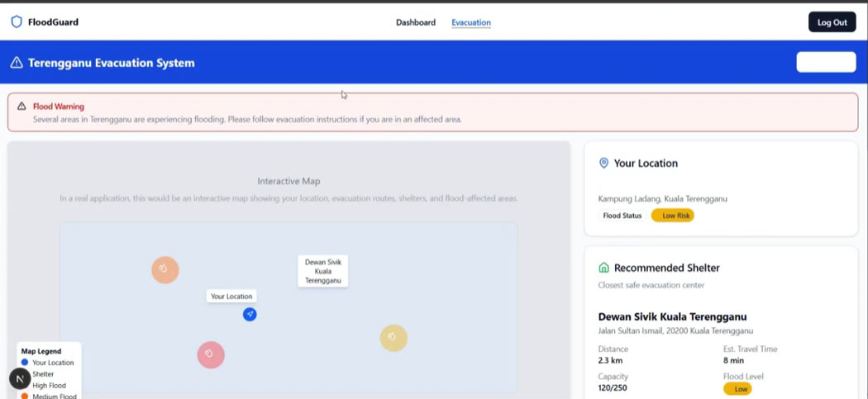Open the Next.js dev tools round badge

tap(20, 379)
